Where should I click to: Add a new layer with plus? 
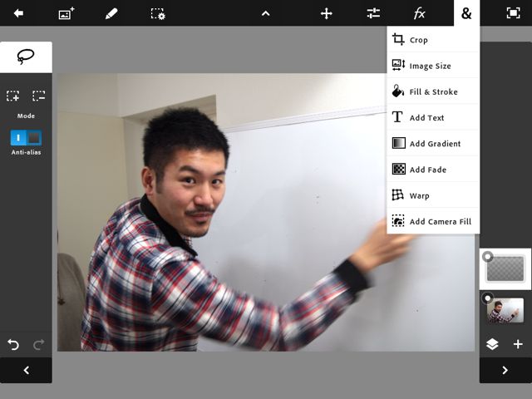(x=518, y=344)
